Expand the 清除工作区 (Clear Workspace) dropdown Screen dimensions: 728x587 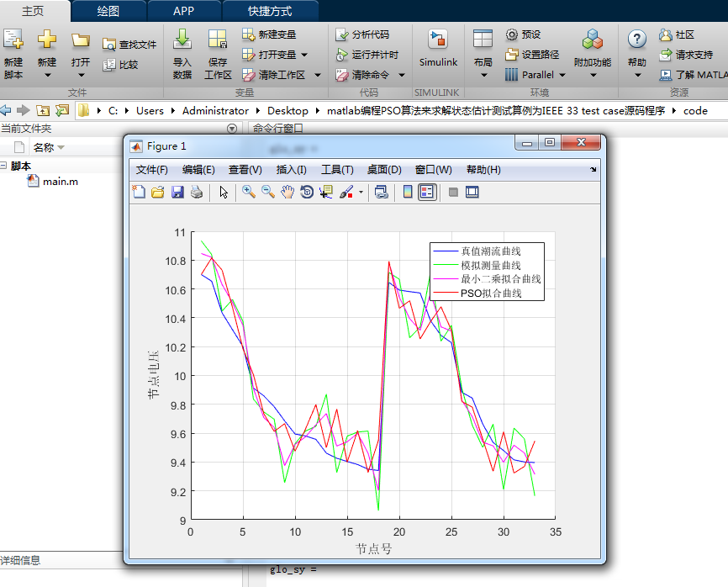click(x=318, y=75)
